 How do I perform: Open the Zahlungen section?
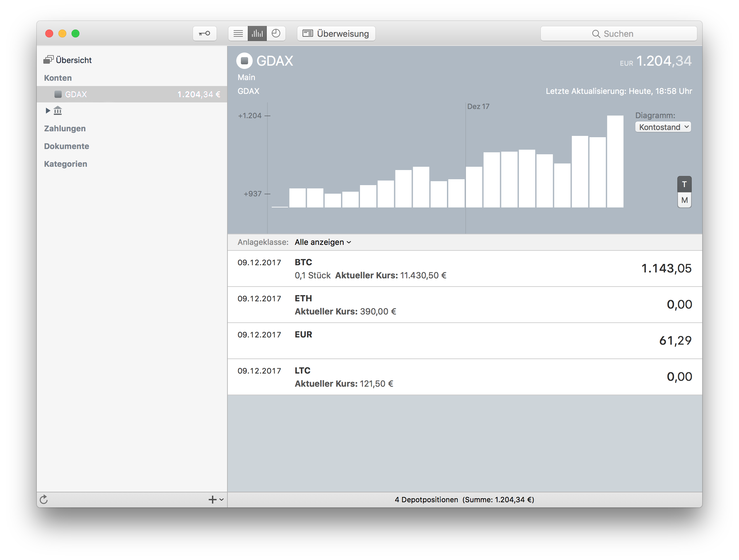coord(65,128)
